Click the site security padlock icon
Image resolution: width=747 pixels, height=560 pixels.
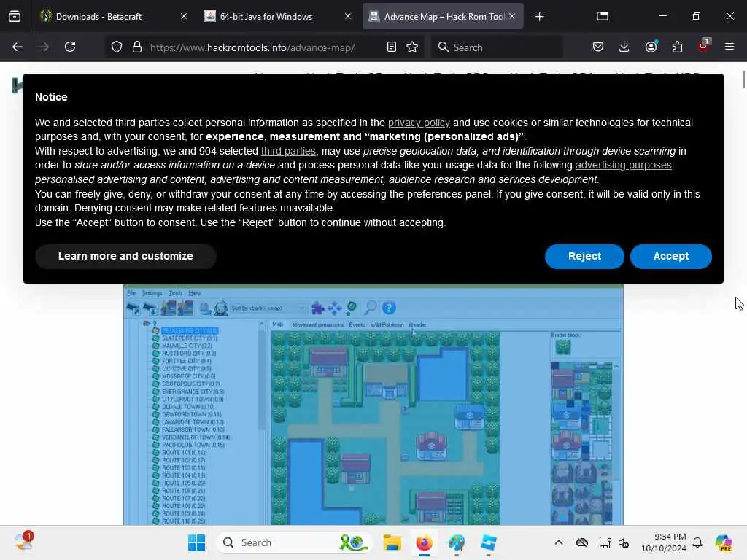pos(137,47)
